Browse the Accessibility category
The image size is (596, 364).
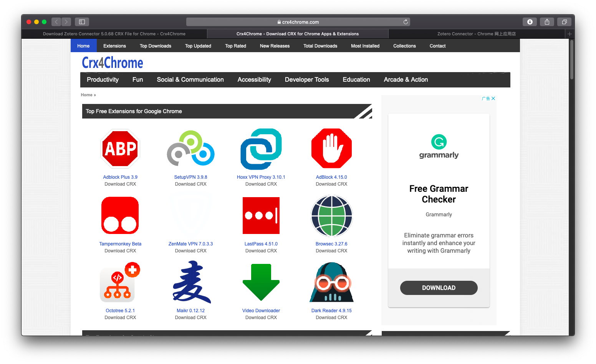point(254,79)
